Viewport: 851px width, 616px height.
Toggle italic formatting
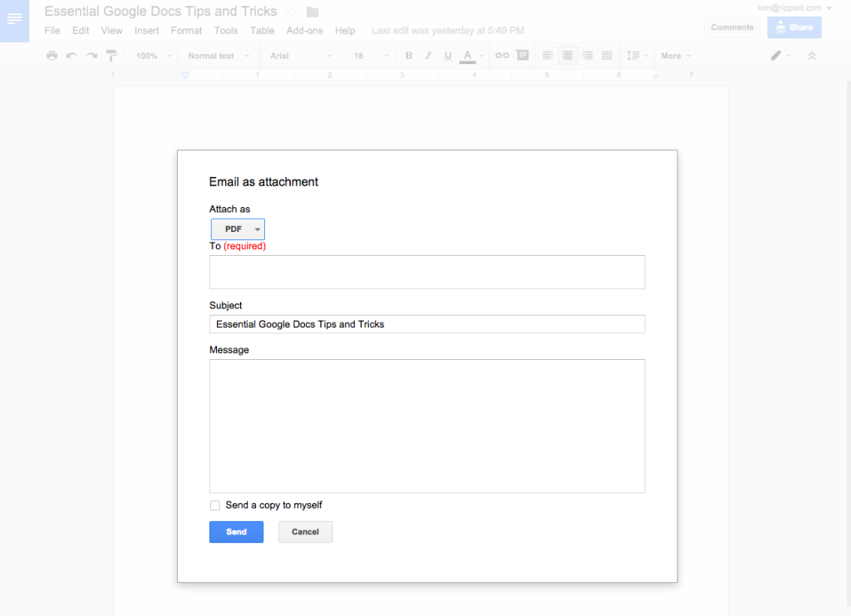click(427, 55)
